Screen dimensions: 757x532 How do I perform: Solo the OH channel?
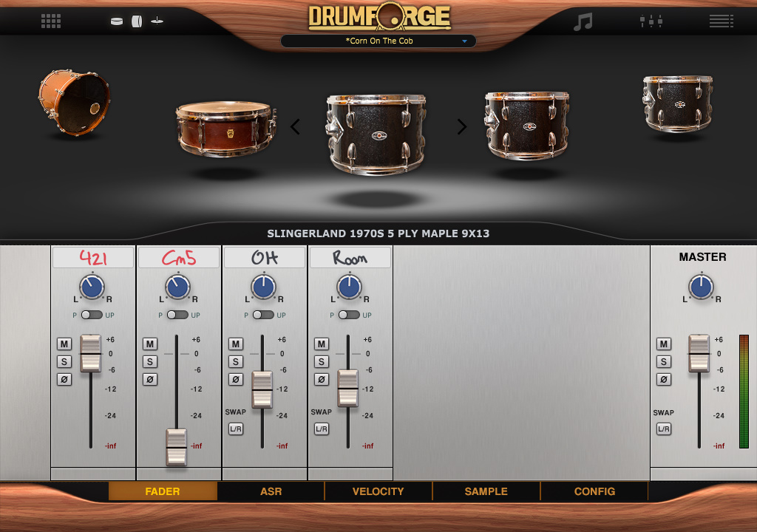pyautogui.click(x=236, y=361)
